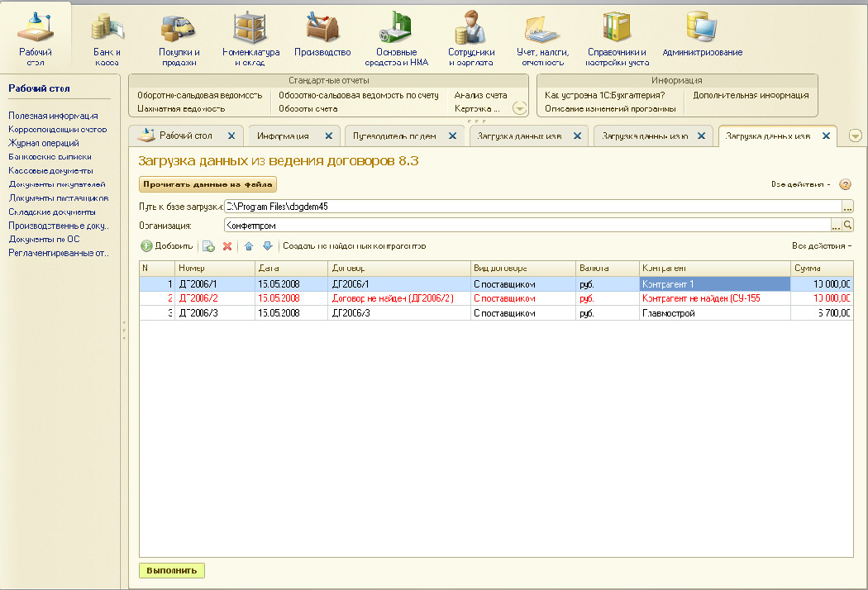Delete selected row with red X icon
The width and height of the screenshot is (868, 590).
[x=227, y=246]
